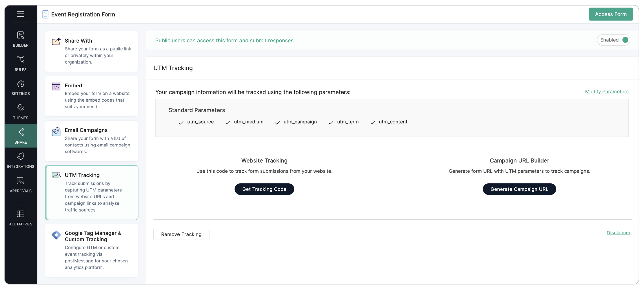644x290 pixels.
Task: Open the Modify Parameters link
Action: coord(607,92)
